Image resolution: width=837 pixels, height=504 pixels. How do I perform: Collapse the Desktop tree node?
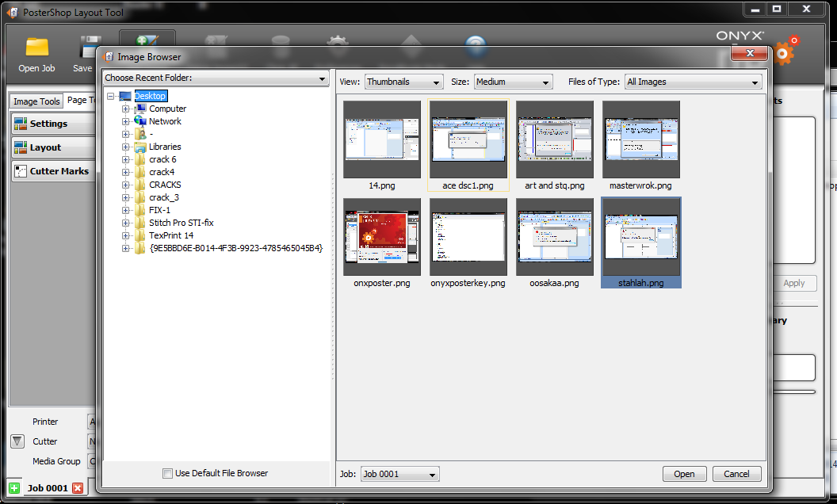point(110,96)
